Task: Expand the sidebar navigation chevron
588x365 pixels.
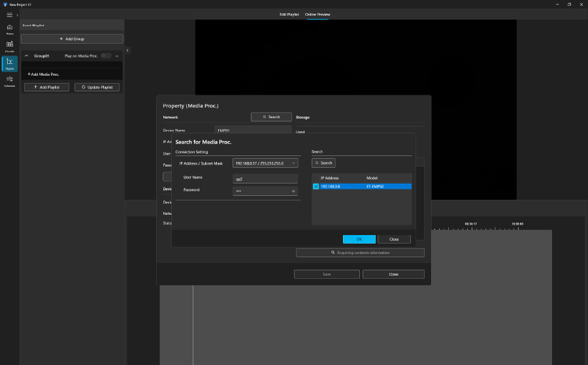Action: [17, 14]
